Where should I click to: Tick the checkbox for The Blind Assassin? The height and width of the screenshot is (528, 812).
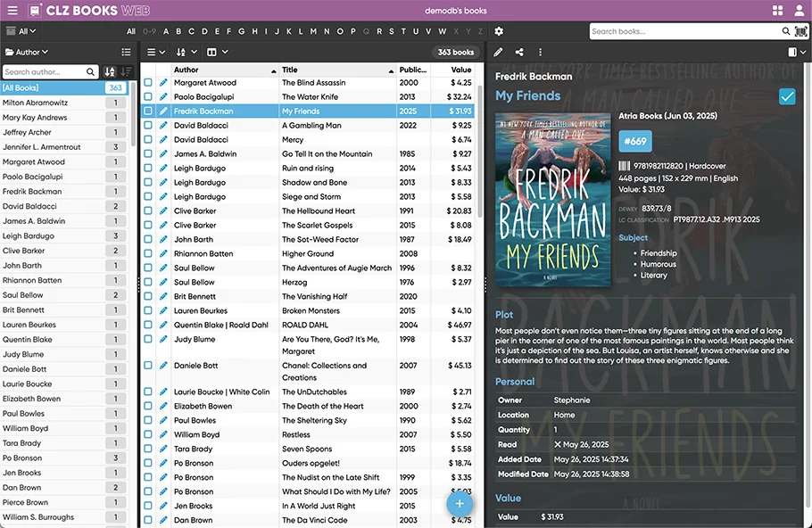pos(148,82)
